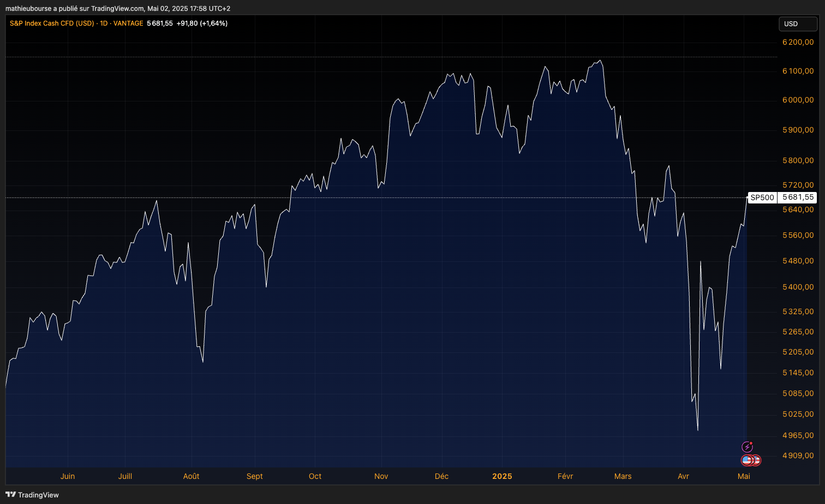Click the 5 900,00 price axis label
Image resolution: width=825 pixels, height=504 pixels.
[798, 130]
